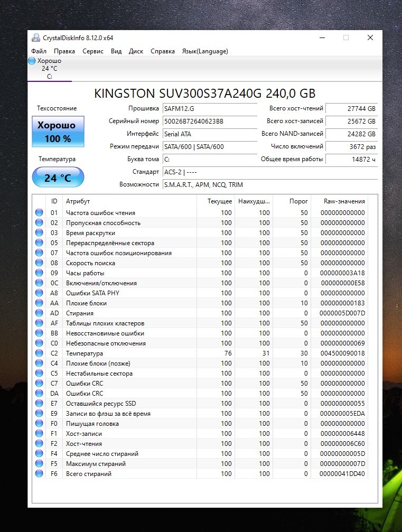Click the status orb for Температура row C2
Image resolution: width=402 pixels, height=532 pixels.
pyautogui.click(x=39, y=353)
